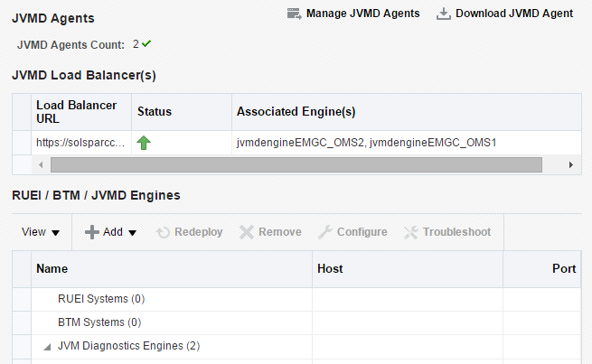Open Manage JVMD Agents link
Image resolution: width=592 pixels, height=364 pixels.
[362, 14]
